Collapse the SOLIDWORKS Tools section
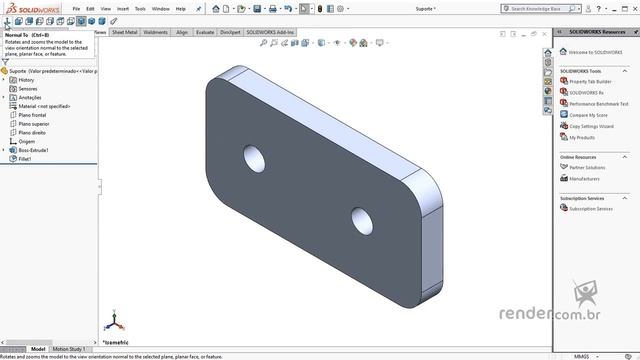Viewport: 640px width, 360px height. click(x=625, y=71)
